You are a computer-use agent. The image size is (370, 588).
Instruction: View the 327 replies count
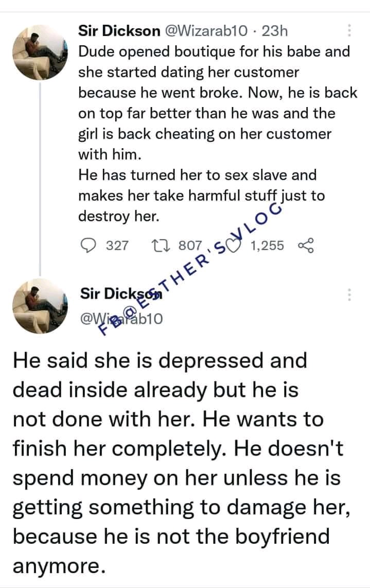[x=117, y=246]
